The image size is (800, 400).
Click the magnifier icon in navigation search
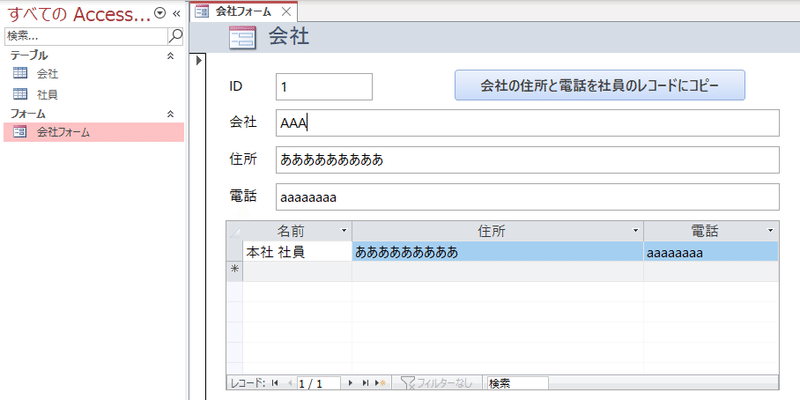coord(175,36)
